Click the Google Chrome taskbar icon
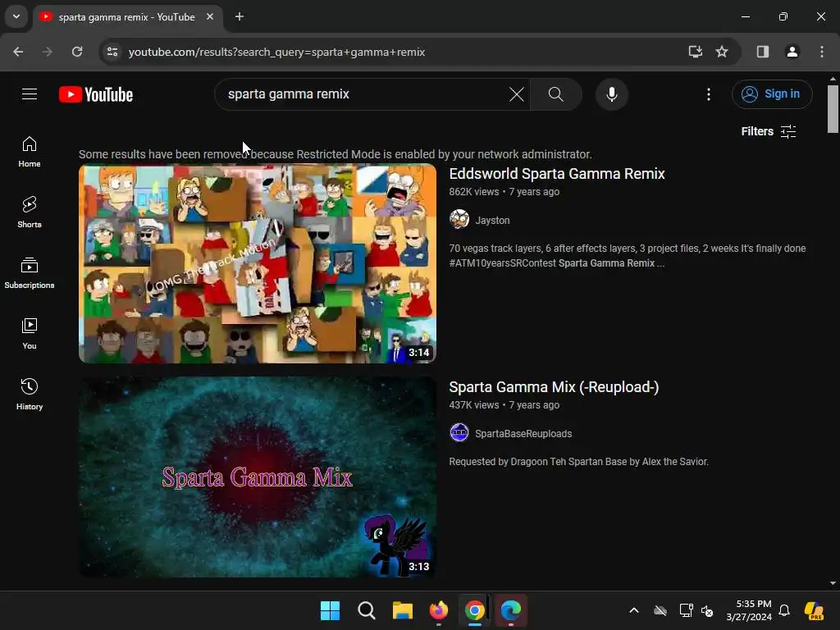This screenshot has height=630, width=840. (x=475, y=610)
